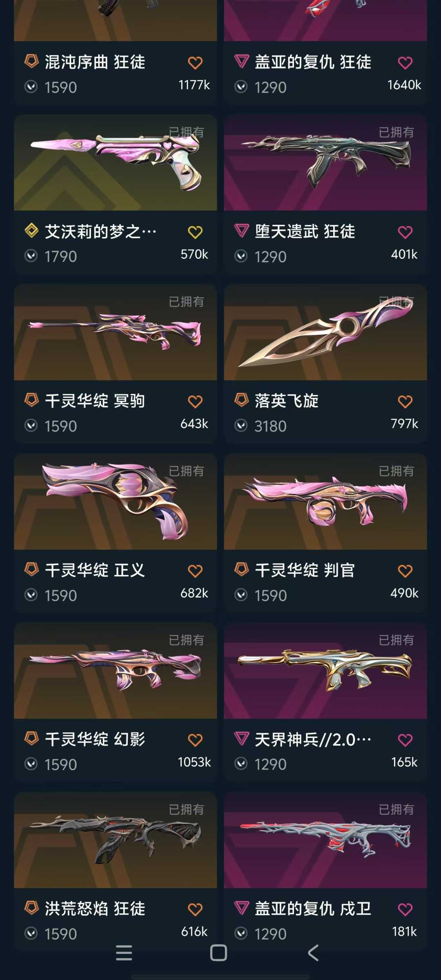
Task: Go back with Android back arrow
Action: (313, 953)
